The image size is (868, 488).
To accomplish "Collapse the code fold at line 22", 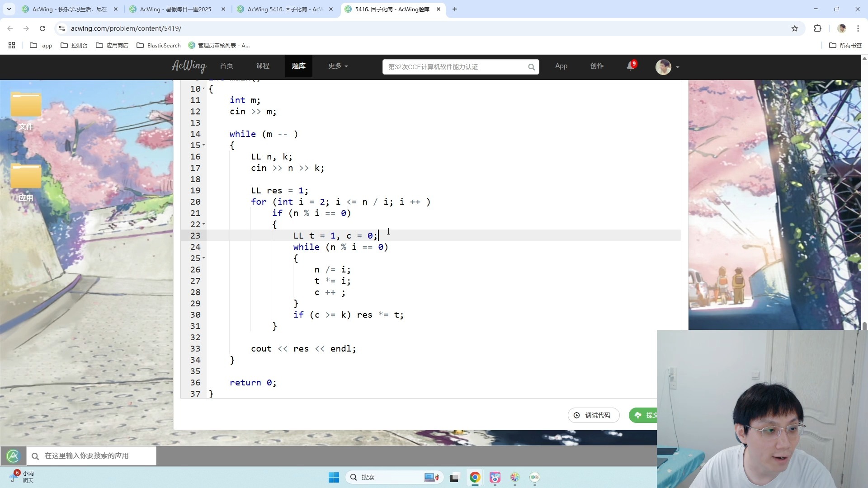I will click(x=203, y=224).
